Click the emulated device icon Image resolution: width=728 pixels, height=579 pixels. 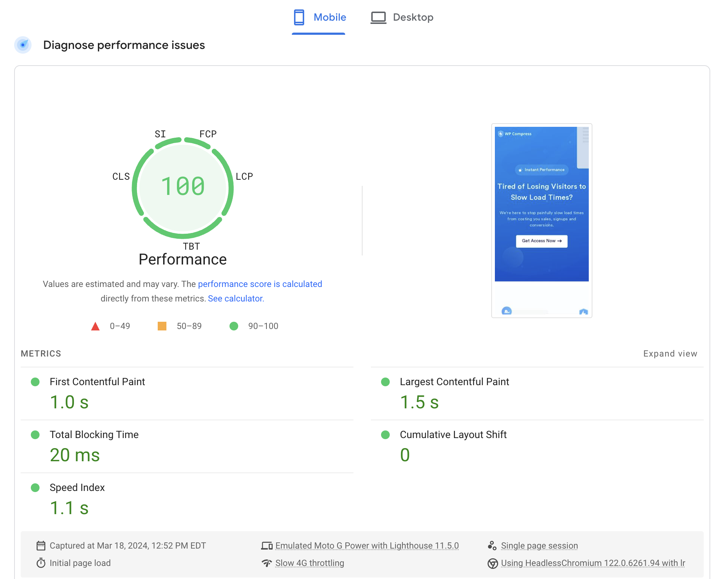click(x=267, y=546)
